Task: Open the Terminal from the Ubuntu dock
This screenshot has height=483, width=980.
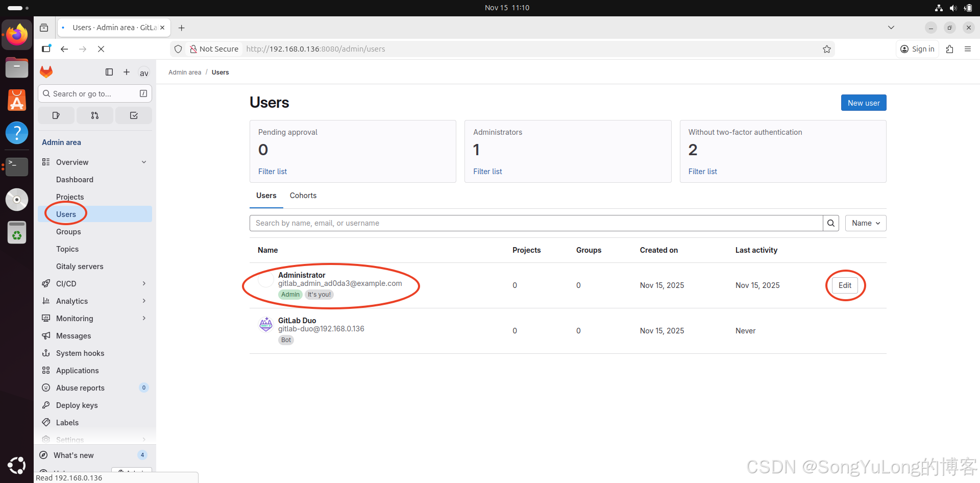Action: [x=17, y=166]
